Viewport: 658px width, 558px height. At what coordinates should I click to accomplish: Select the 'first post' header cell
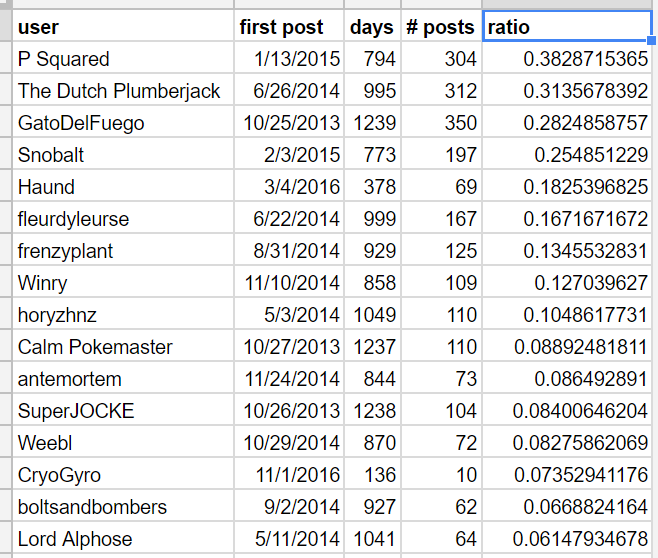point(289,27)
